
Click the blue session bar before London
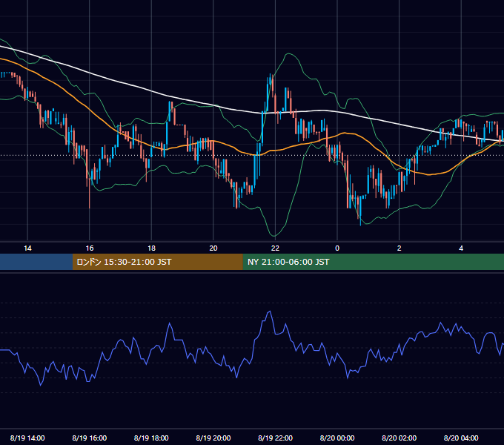coord(36,262)
